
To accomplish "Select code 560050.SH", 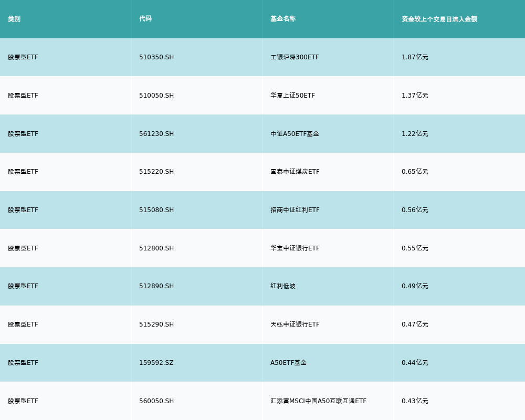I will coord(156,401).
